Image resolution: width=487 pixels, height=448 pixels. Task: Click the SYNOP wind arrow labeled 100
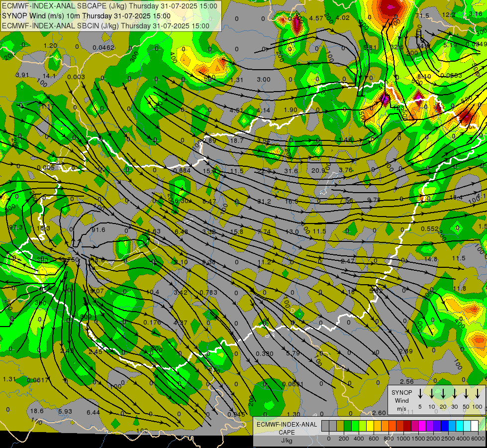click(478, 394)
